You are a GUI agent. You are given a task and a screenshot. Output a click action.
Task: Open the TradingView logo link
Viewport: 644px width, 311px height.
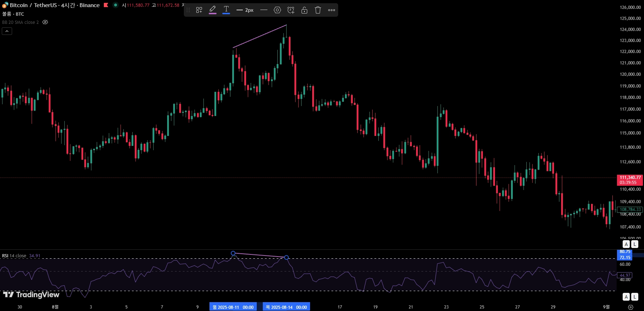[31, 295]
